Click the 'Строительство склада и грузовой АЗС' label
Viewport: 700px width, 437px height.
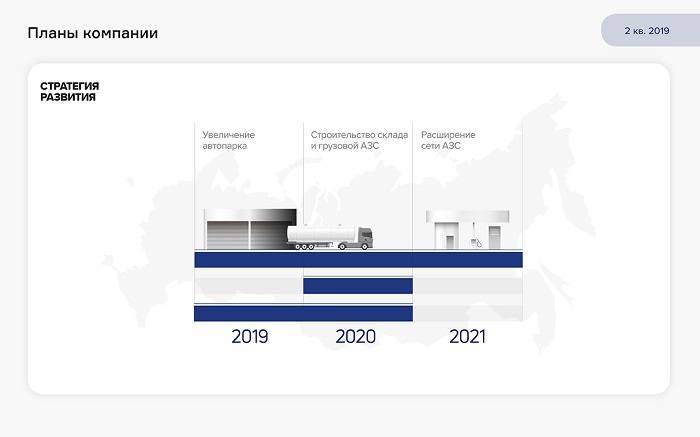[358, 140]
